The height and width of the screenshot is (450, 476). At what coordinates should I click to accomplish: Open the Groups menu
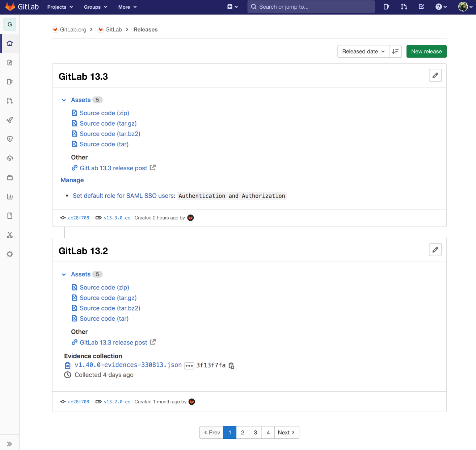(95, 7)
